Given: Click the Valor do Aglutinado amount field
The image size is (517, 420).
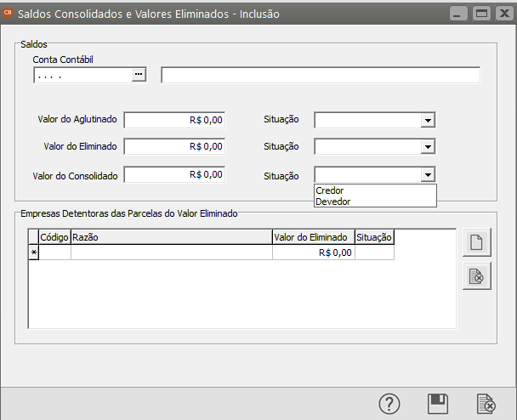Looking at the screenshot, I should point(174,121).
